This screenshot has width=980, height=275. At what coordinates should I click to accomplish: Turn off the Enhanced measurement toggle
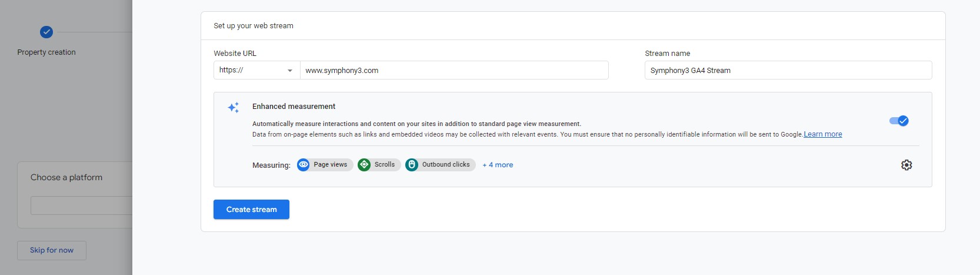click(899, 121)
